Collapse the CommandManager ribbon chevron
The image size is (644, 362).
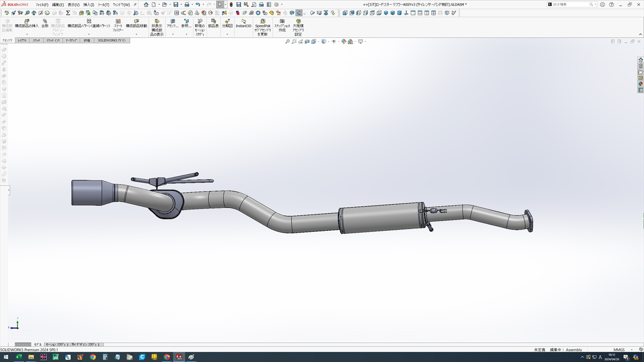pyautogui.click(x=640, y=34)
